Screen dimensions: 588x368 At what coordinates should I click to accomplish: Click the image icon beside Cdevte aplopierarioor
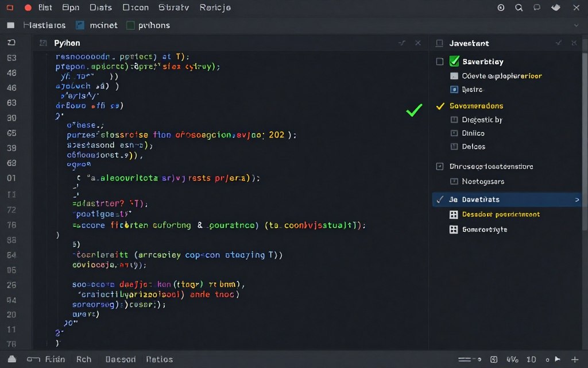click(x=454, y=76)
